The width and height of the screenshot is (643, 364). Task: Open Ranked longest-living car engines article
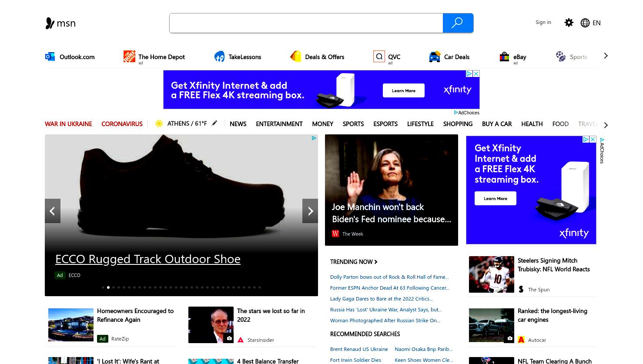click(x=553, y=315)
